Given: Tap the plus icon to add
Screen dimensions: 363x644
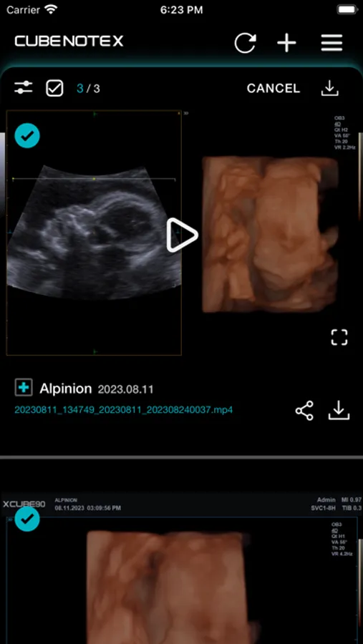Looking at the screenshot, I should coord(286,43).
